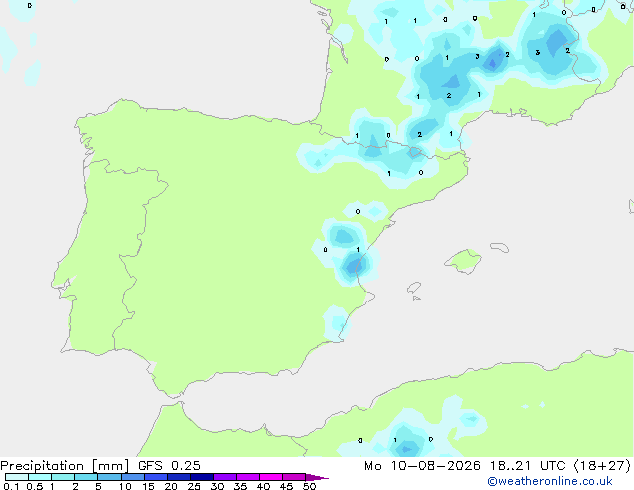Click the Mallorca island outline on map
Screen dimensions: 634x490
click(463, 261)
